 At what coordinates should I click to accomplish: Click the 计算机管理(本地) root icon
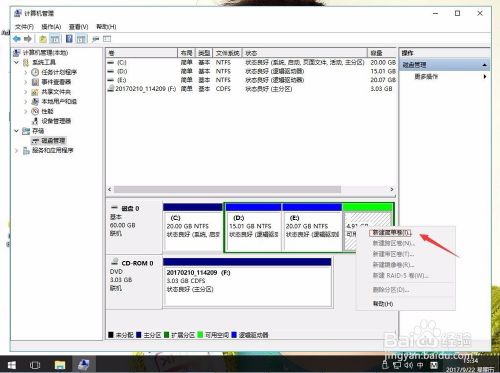coord(17,53)
